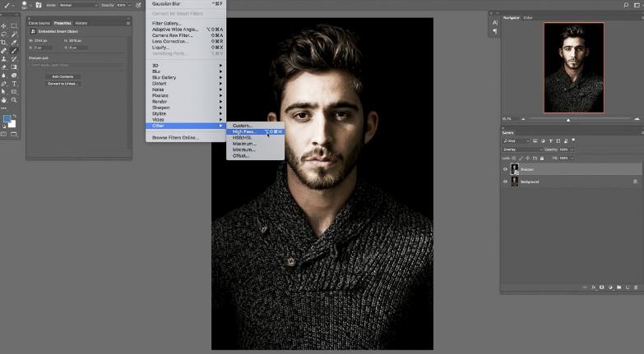Delete layer with trash icon

point(637,287)
